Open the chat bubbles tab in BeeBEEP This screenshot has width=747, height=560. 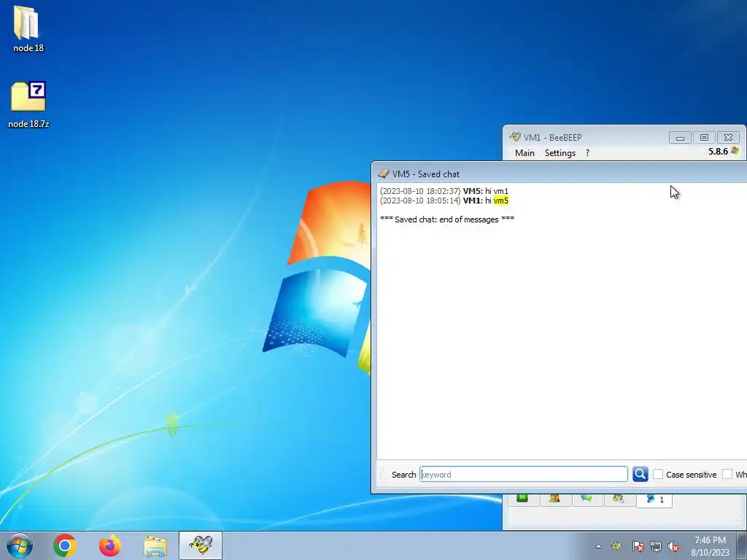(587, 499)
